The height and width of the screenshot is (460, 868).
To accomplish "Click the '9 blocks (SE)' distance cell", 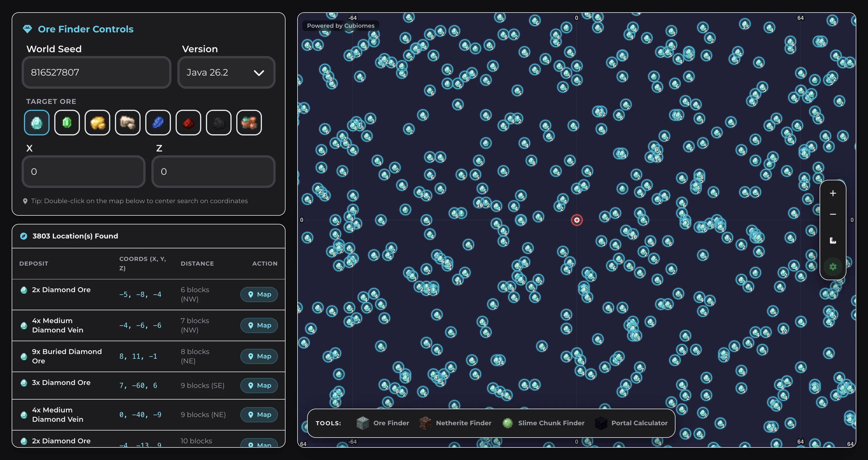I will click(202, 386).
